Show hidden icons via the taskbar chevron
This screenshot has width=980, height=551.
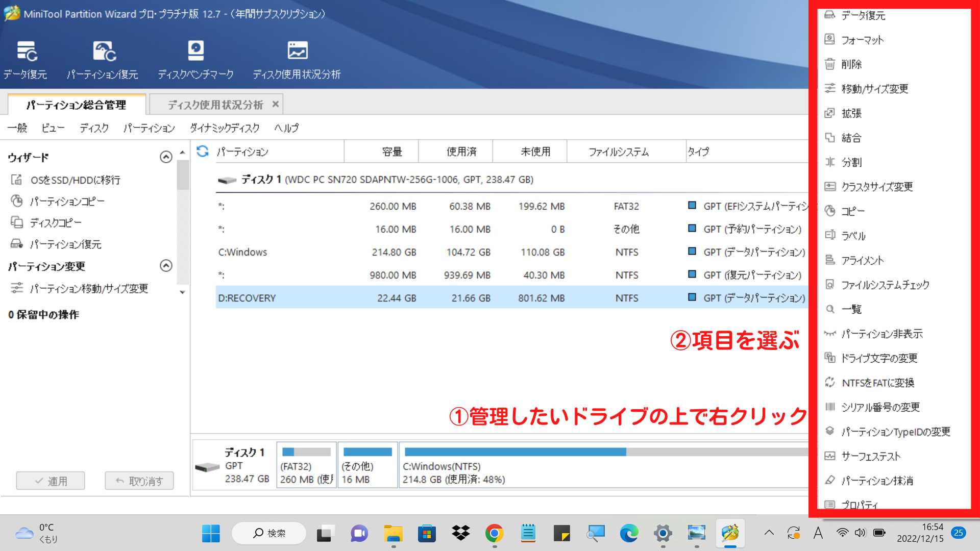pos(769,533)
